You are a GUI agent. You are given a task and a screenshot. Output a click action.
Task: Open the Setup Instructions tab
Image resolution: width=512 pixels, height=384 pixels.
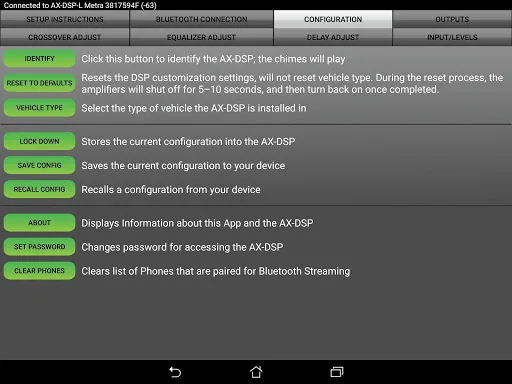tap(65, 19)
